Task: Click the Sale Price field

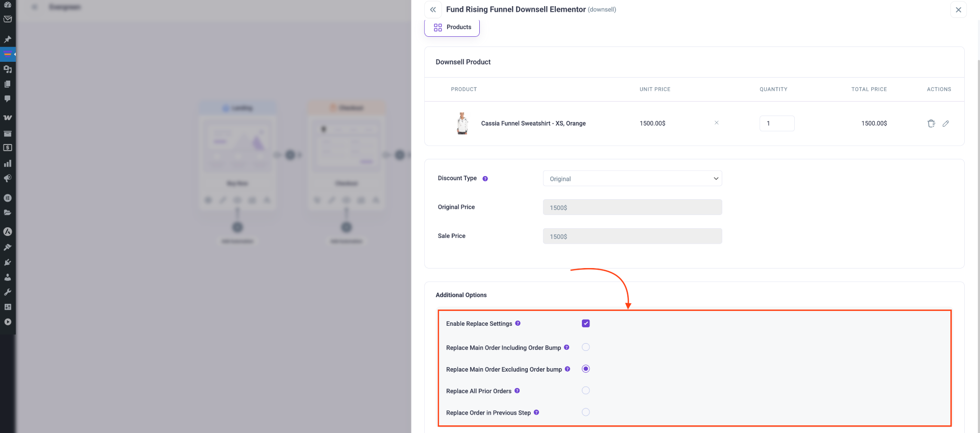Action: click(x=632, y=236)
